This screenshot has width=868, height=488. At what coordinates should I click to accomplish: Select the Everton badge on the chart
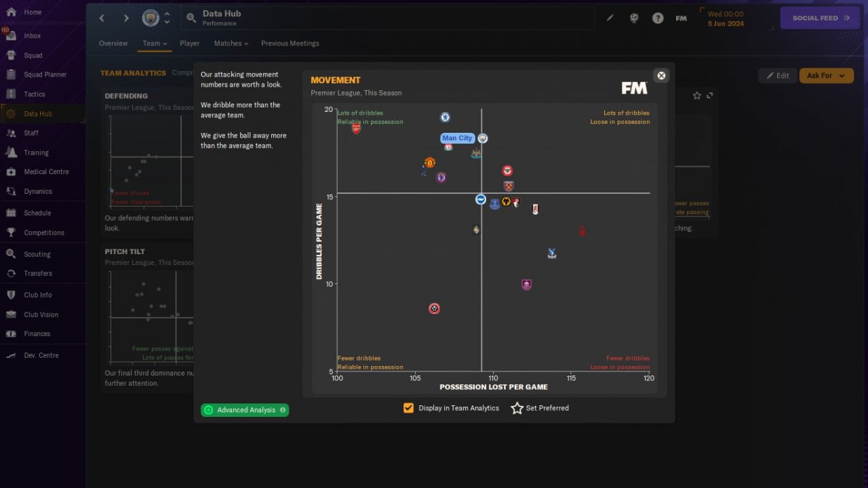coord(494,204)
